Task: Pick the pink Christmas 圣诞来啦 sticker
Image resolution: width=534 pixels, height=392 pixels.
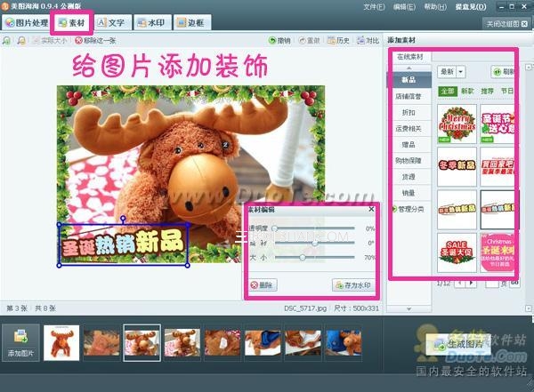Action: coord(498,252)
